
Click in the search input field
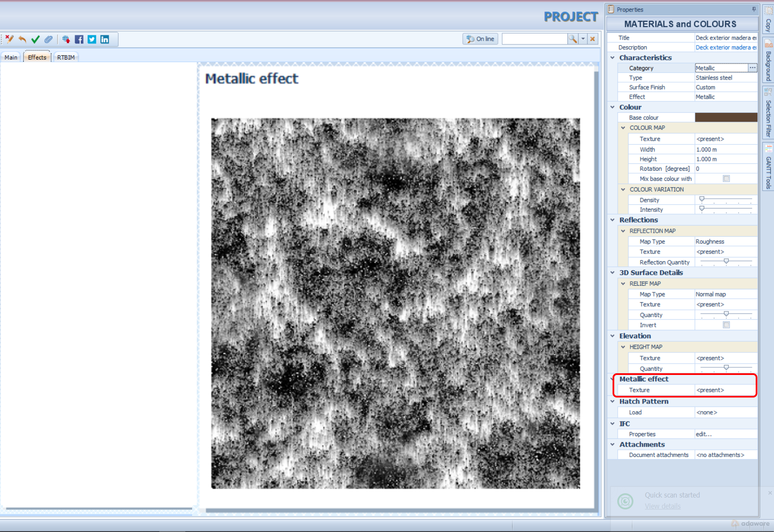coord(535,39)
